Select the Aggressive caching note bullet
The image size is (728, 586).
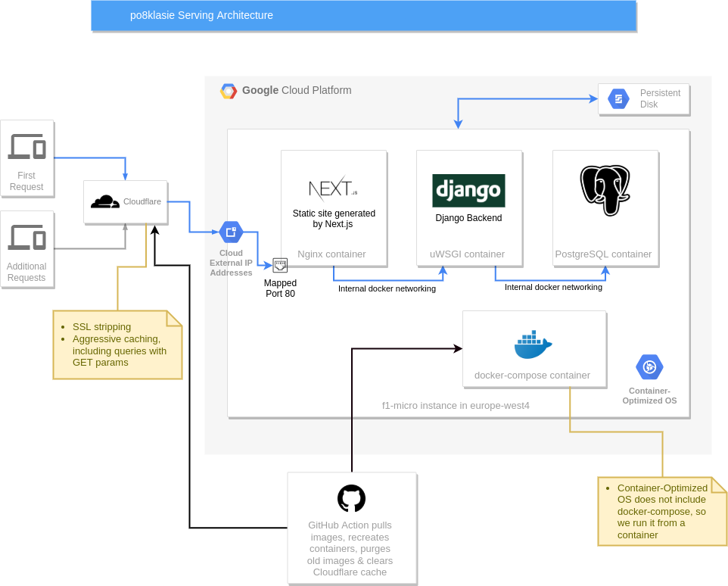click(120, 351)
